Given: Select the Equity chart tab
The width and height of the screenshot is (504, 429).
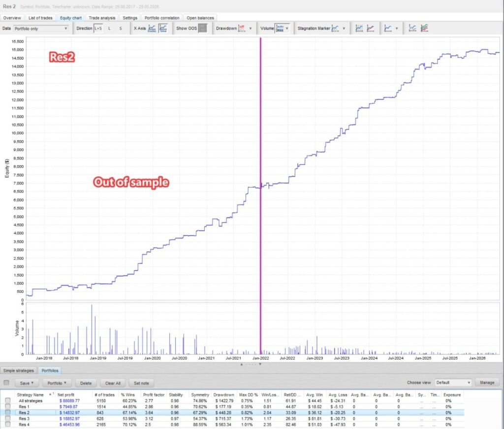Looking at the screenshot, I should (71, 18).
